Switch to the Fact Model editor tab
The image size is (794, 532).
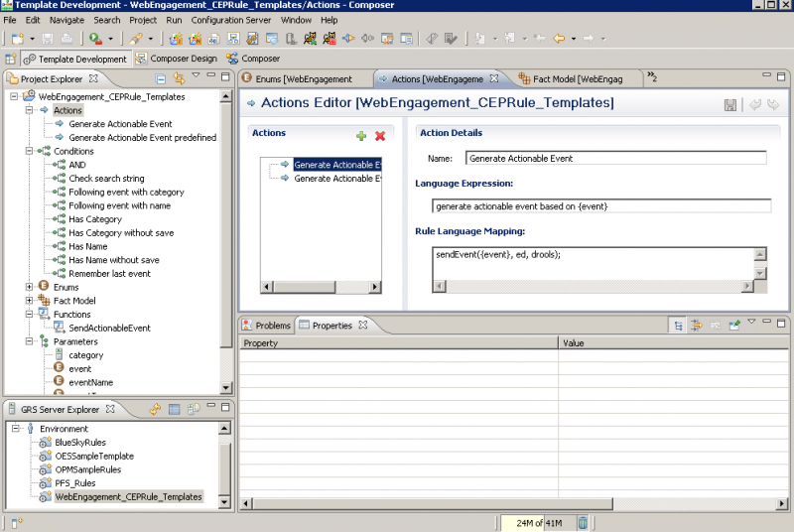click(578, 79)
